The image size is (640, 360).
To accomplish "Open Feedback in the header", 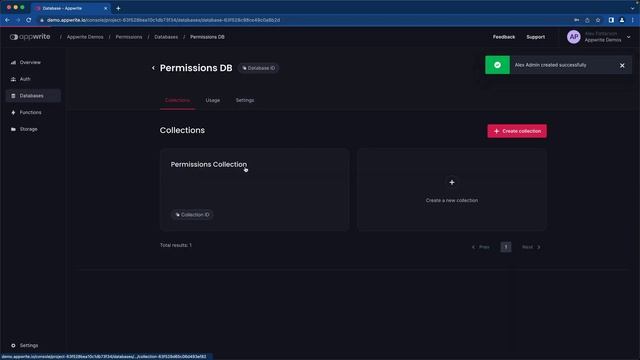I will (x=504, y=37).
